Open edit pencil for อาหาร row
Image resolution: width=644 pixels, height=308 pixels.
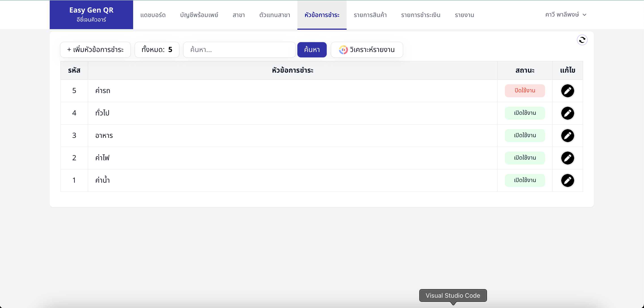point(567,135)
